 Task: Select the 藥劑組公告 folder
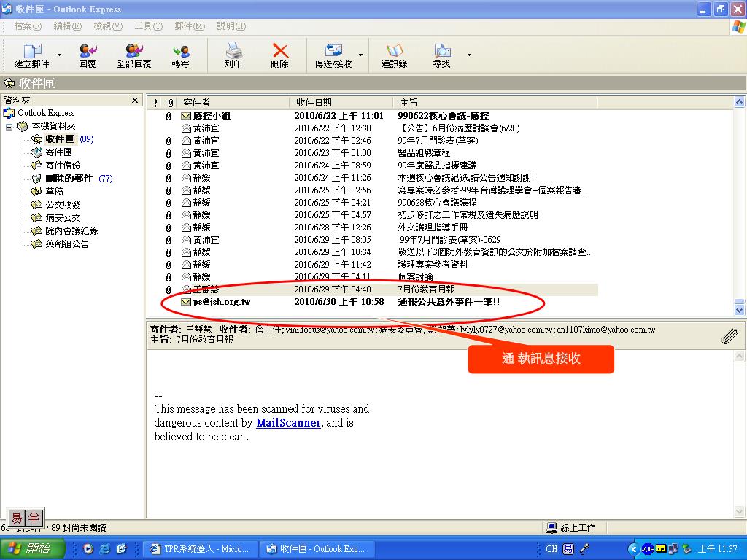(x=60, y=244)
